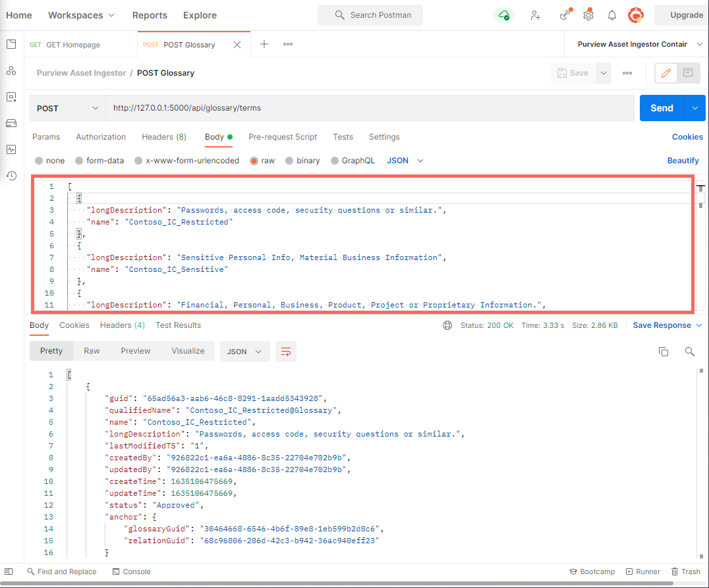Click the request URL field
709x588 pixels.
point(370,108)
